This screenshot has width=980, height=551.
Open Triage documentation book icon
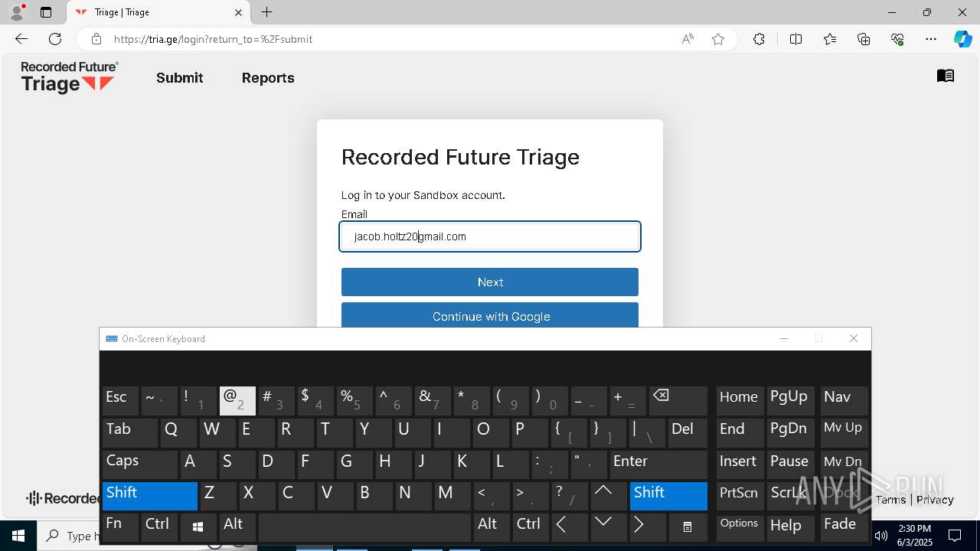pos(946,76)
